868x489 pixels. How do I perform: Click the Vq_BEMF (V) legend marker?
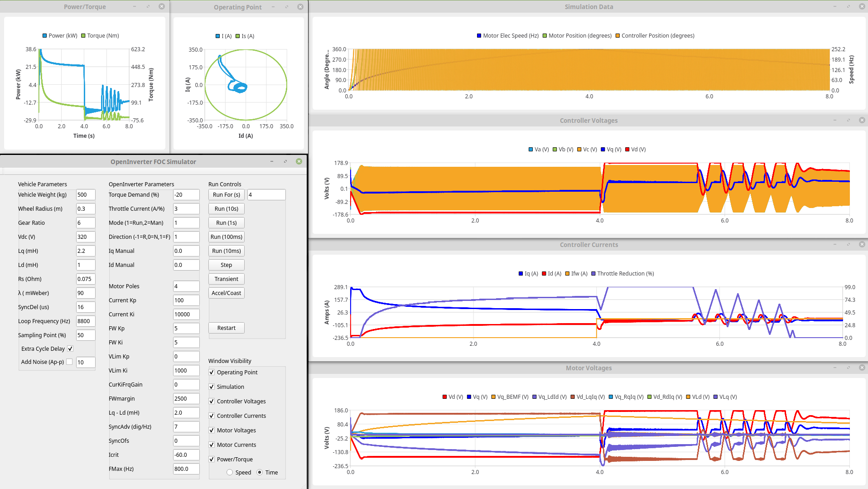[x=493, y=397]
